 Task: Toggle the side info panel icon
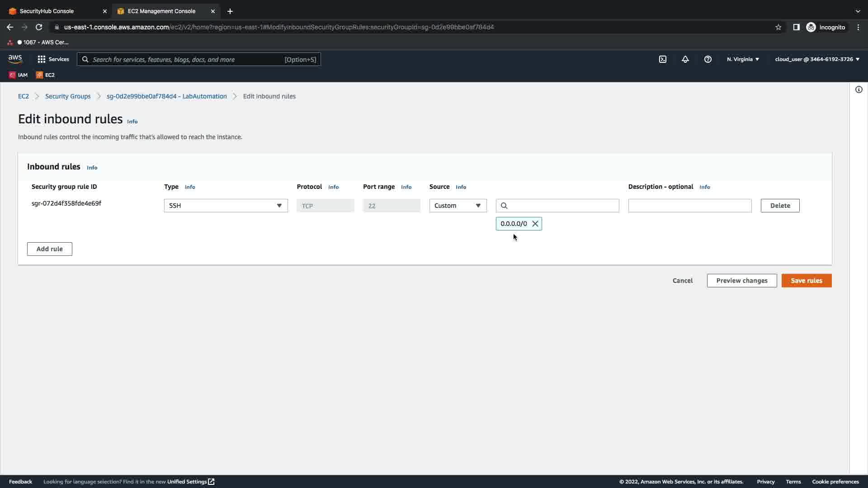coord(859,89)
